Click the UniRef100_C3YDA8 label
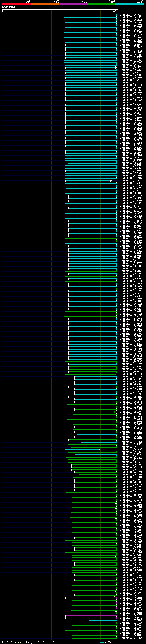 131,515
